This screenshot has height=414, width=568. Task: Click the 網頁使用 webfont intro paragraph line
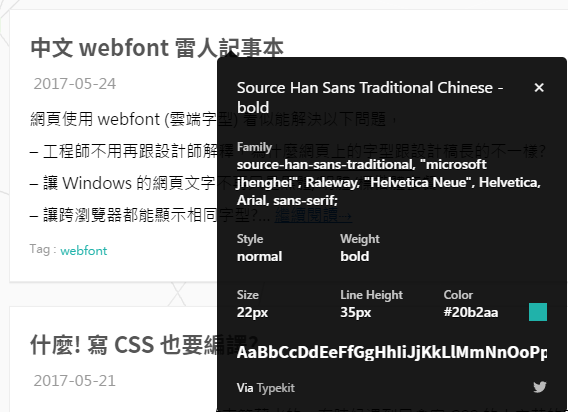(214, 119)
